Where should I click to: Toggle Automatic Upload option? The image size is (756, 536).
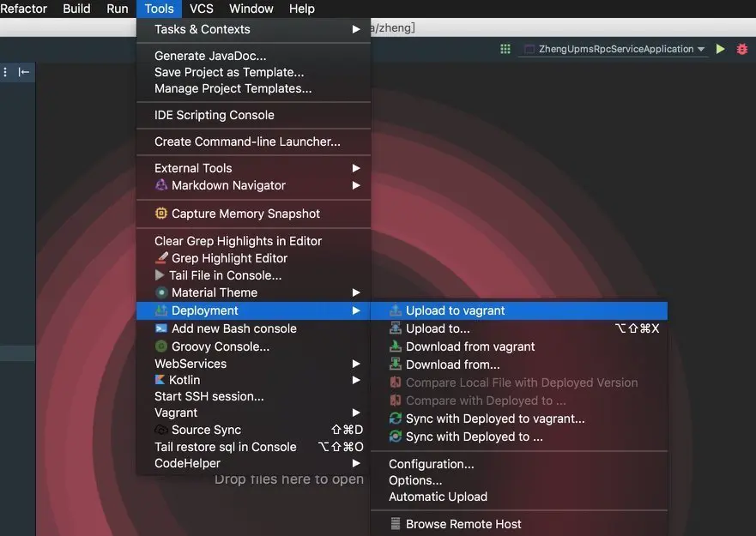438,497
